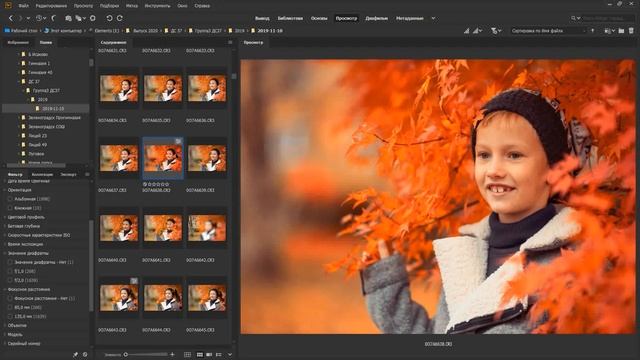Check the f/2,0 aperture filter

tap(10, 280)
